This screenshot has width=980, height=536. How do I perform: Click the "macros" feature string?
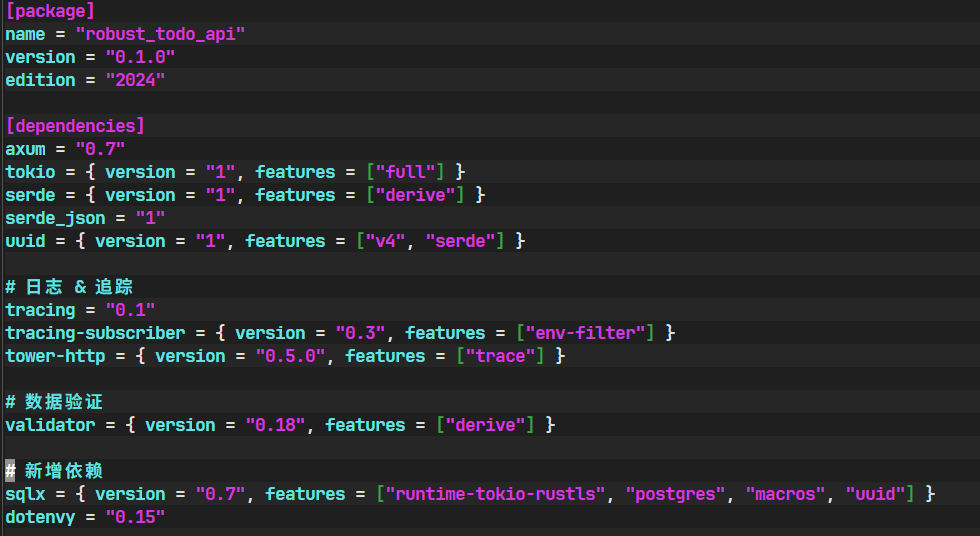pos(785,494)
